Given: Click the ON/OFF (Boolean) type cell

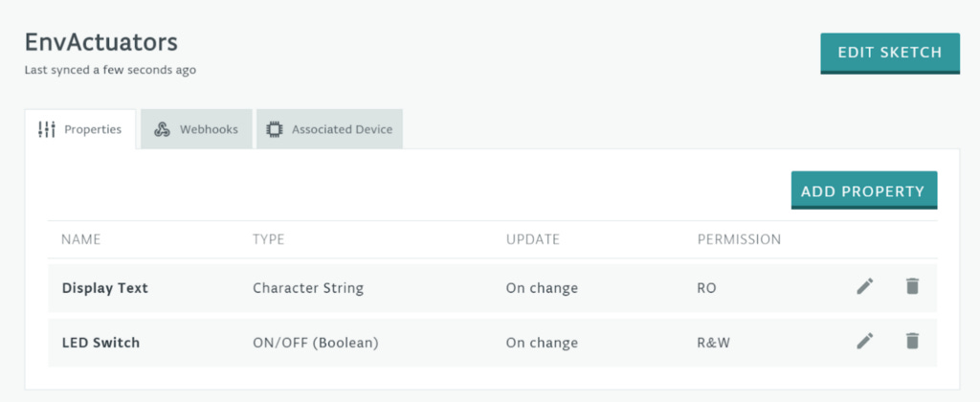Looking at the screenshot, I should coord(315,343).
